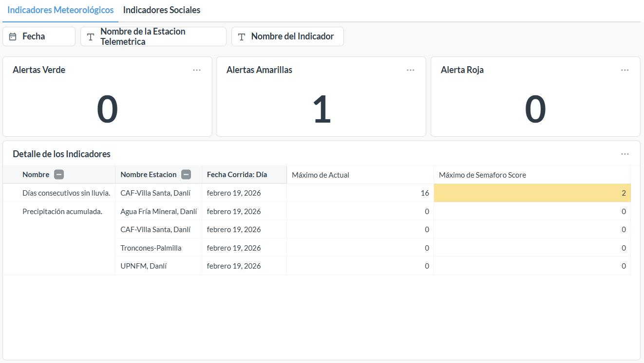Click the Fecha Corrida: Día column header
This screenshot has height=363, width=644.
click(x=237, y=175)
